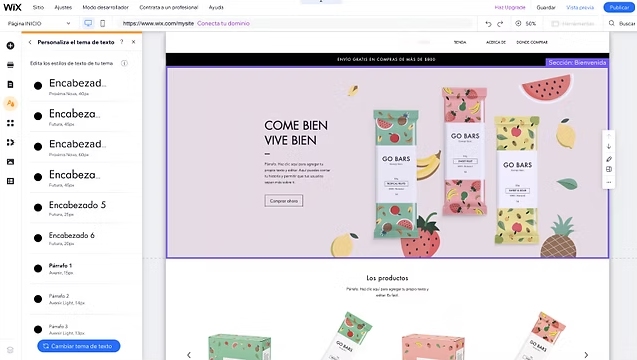The height and width of the screenshot is (360, 637).
Task: Click the Undo arrow icon
Action: [x=488, y=24]
